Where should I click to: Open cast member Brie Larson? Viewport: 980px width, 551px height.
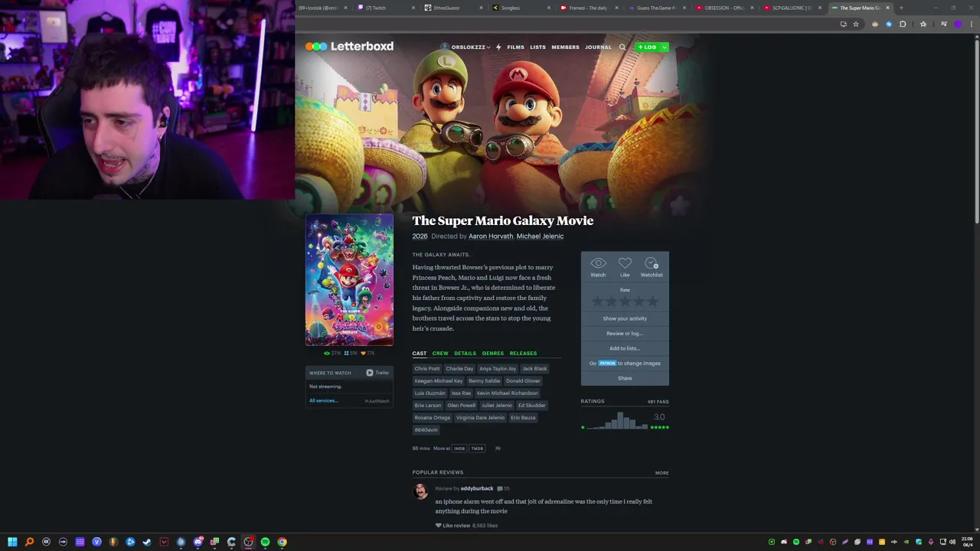pos(428,406)
